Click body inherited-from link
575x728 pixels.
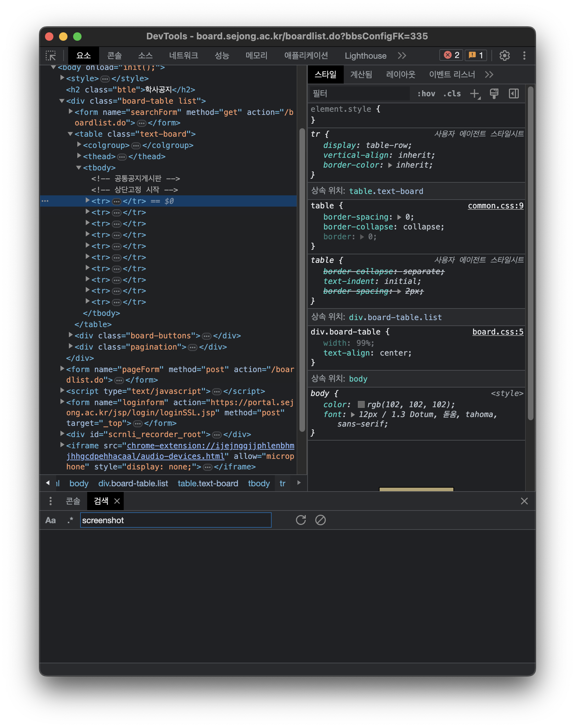358,379
